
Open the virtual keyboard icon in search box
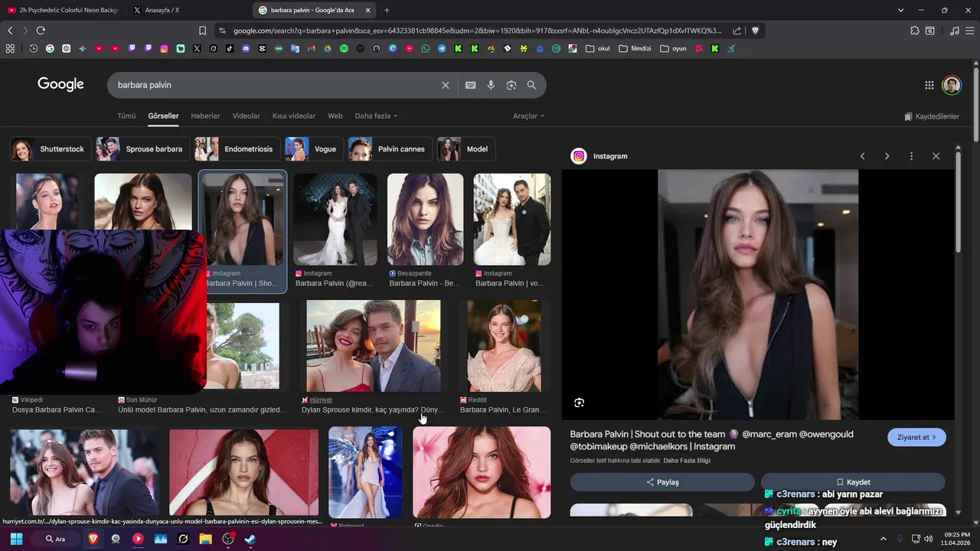471,85
